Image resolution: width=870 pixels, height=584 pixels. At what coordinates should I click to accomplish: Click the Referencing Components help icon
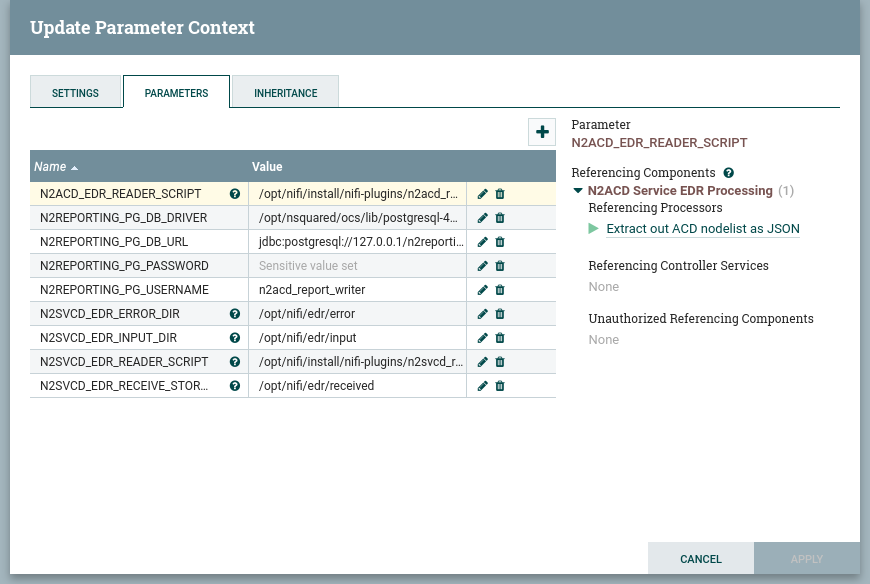pyautogui.click(x=728, y=172)
